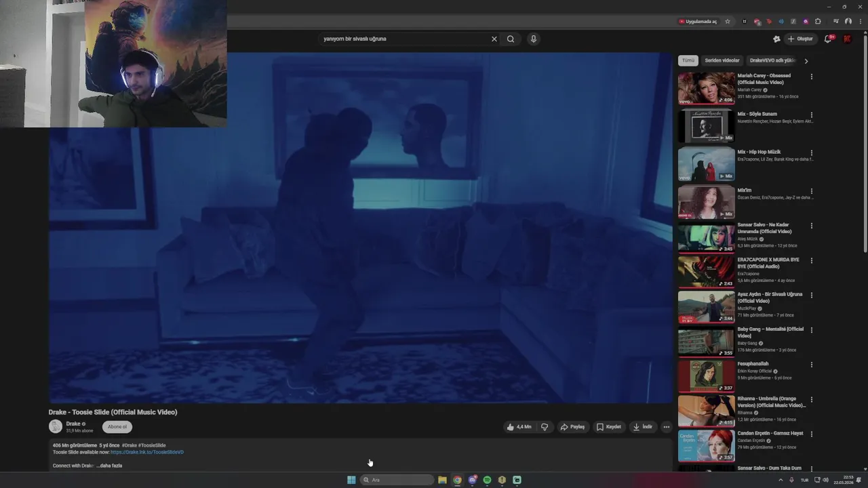This screenshot has width=868, height=488.
Task: Open options for Sansar Salvo - Ne Kadar Umrumda
Action: (x=811, y=226)
